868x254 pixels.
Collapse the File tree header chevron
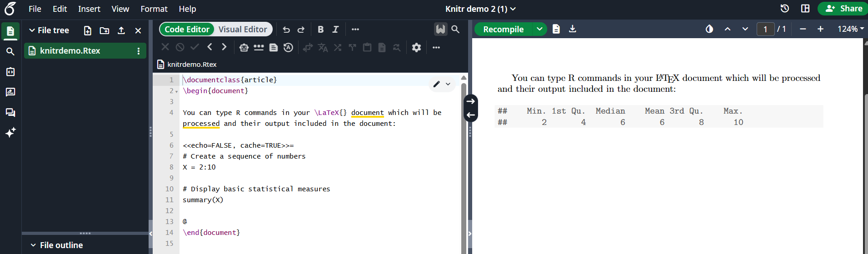point(32,30)
